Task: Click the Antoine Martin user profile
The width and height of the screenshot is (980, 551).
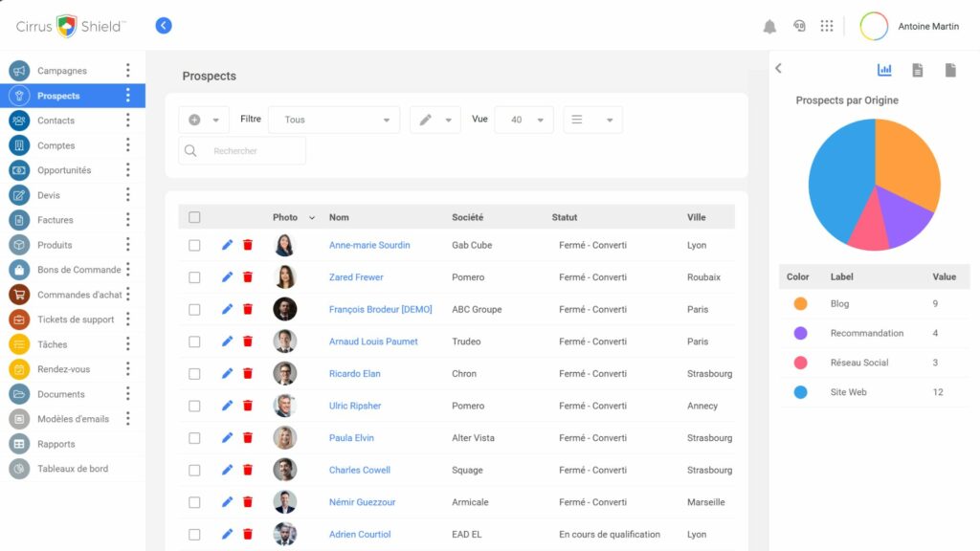Action: pyautogui.click(x=910, y=26)
